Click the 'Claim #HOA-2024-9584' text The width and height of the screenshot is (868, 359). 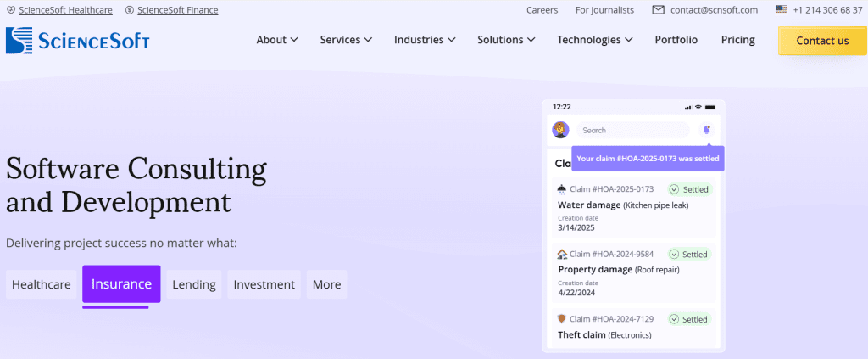click(x=612, y=255)
